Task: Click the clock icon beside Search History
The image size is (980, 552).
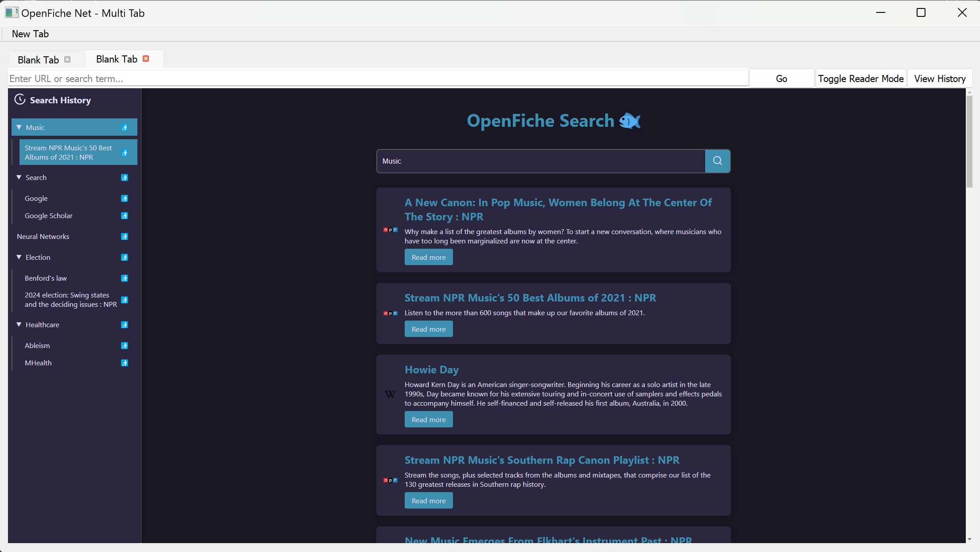Action: [20, 100]
